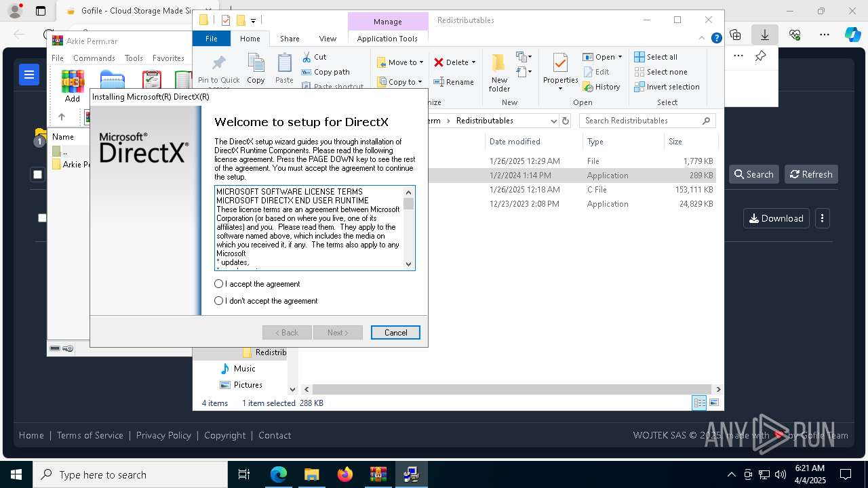Click the Edge tab actions icon
The height and width of the screenshot is (488, 868).
point(41,11)
